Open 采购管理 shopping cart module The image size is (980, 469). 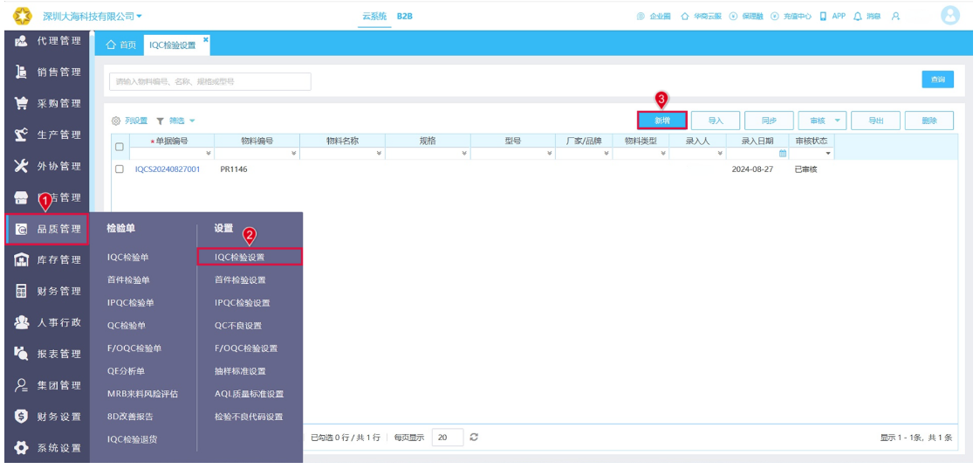[47, 103]
